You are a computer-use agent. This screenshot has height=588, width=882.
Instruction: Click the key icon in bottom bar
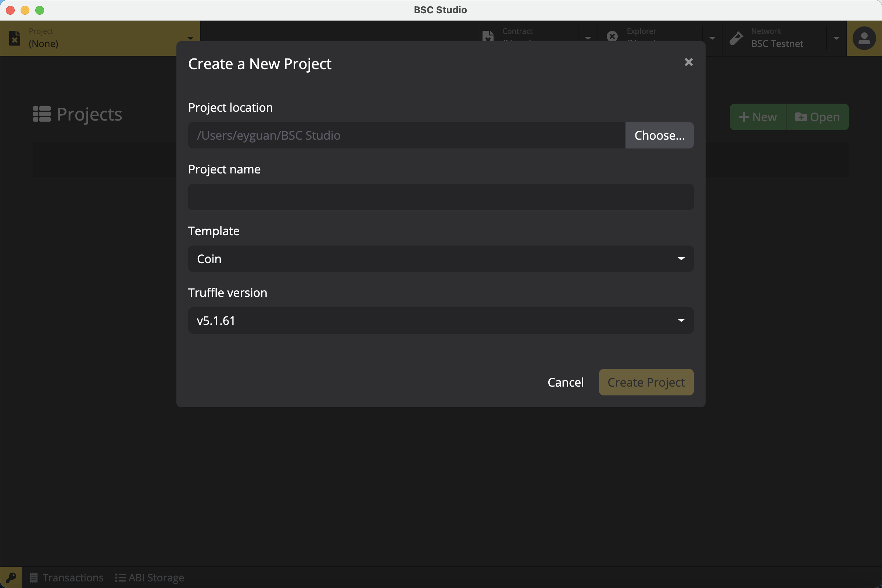(11, 577)
